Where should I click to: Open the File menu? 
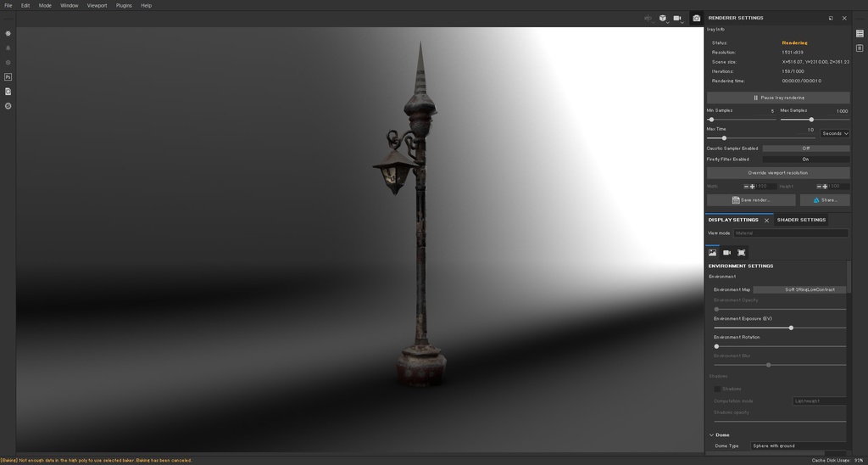click(x=8, y=6)
